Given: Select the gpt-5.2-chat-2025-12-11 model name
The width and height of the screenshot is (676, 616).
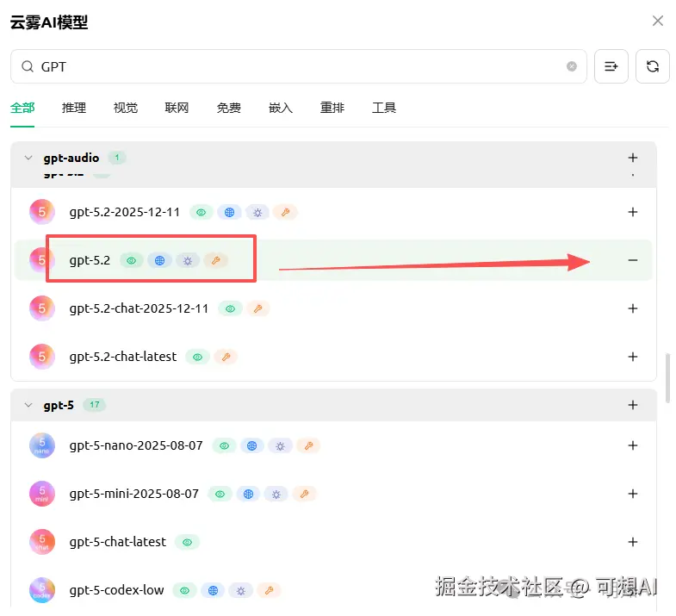Looking at the screenshot, I should click(139, 309).
